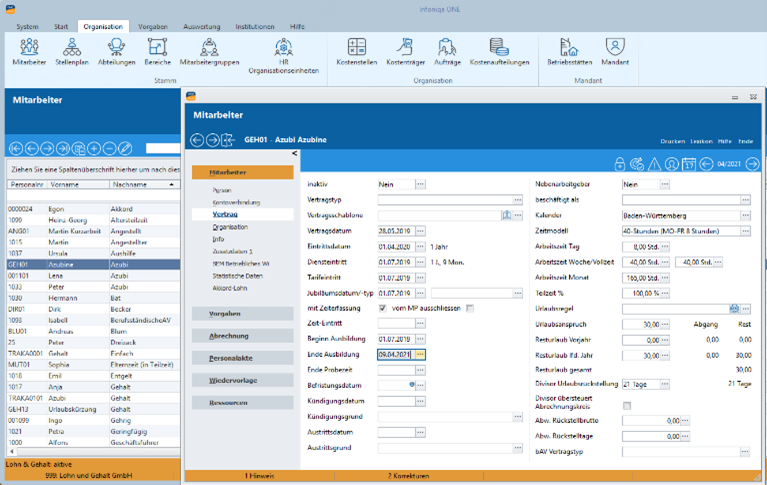Open Nebenarbeitgeber selection button
Viewport: 767px width, 485px height.
(x=665, y=184)
